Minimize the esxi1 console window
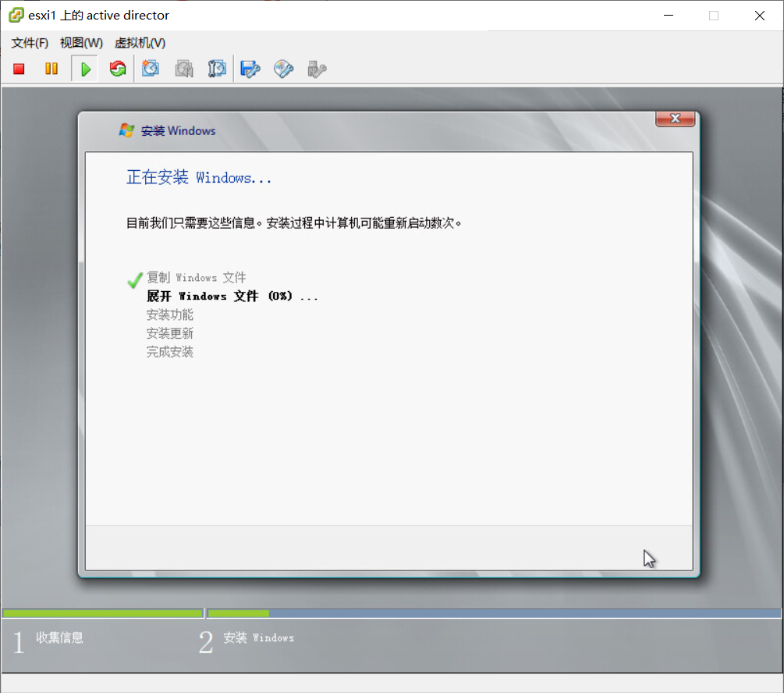This screenshot has height=693, width=784. (x=669, y=16)
